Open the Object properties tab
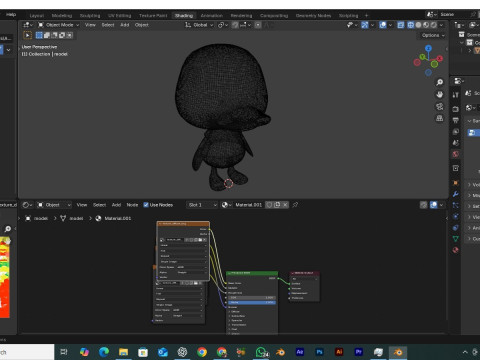The image size is (480, 360). 456,183
